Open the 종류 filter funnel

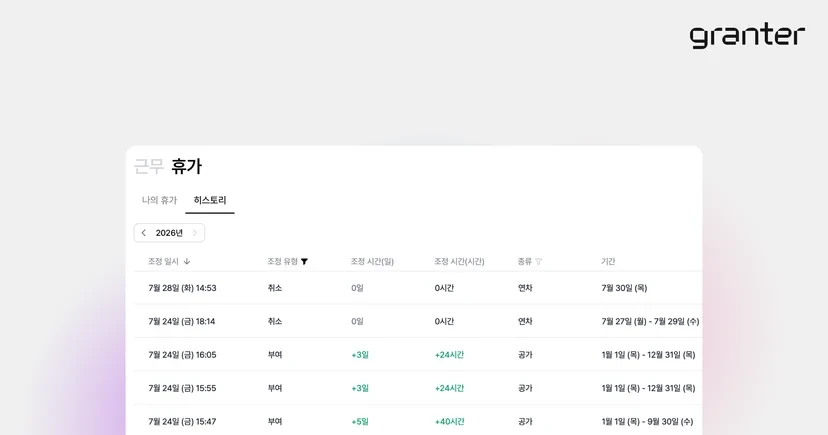click(539, 261)
